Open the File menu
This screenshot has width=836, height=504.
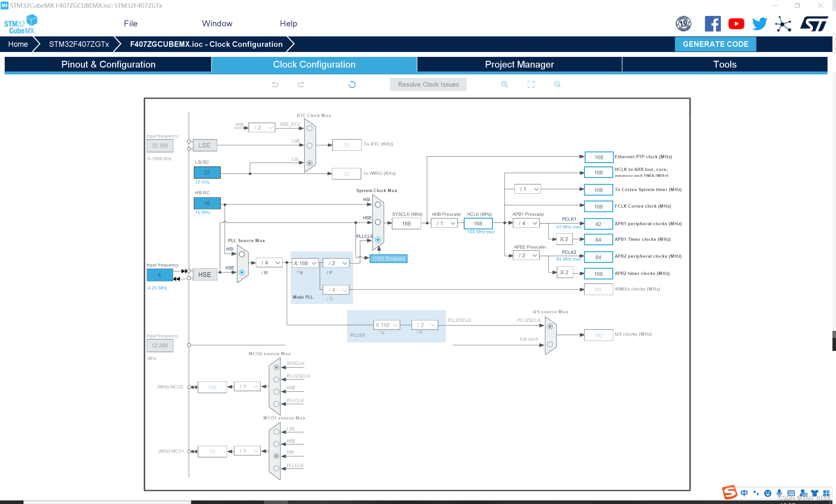click(131, 24)
